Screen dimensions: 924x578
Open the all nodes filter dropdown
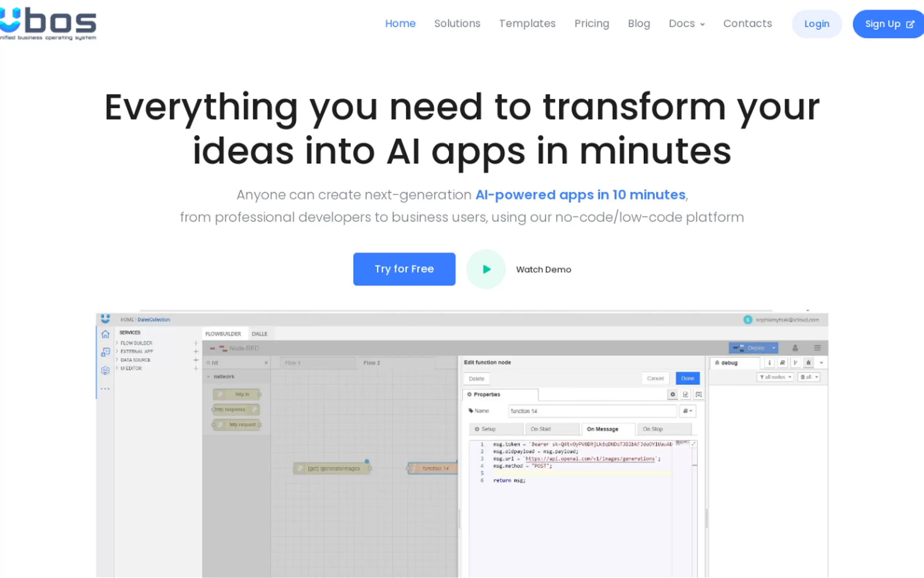[x=775, y=377]
